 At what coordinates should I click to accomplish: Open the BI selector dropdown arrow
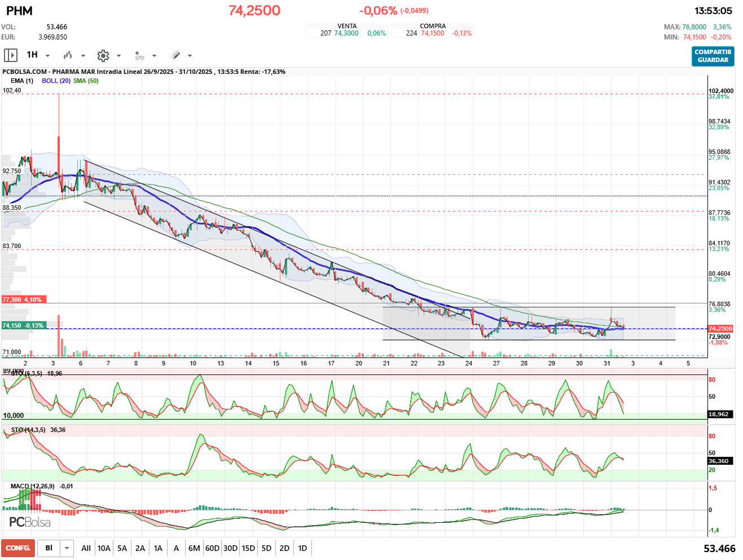click(x=67, y=548)
